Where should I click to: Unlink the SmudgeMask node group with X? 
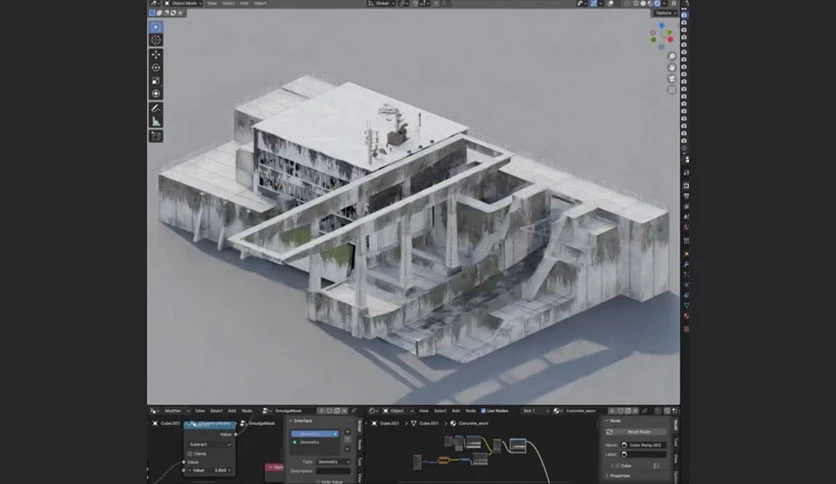click(345, 411)
